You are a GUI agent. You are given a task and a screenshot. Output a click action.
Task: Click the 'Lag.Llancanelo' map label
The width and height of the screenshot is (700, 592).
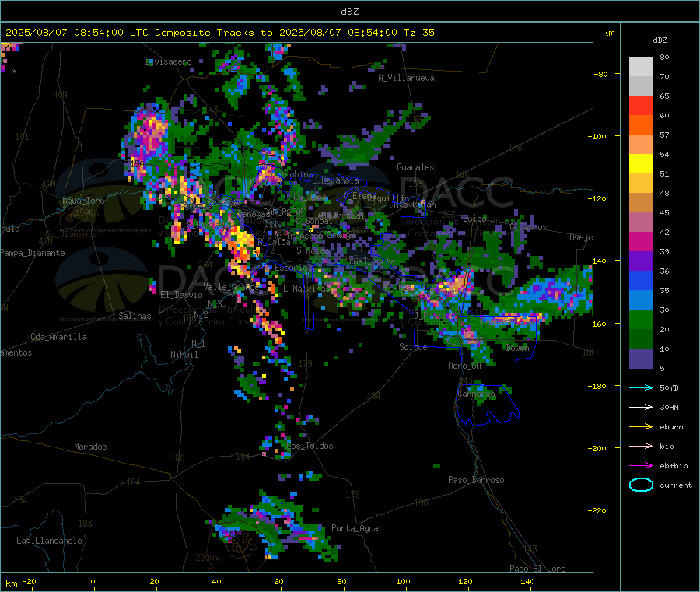pos(49,541)
